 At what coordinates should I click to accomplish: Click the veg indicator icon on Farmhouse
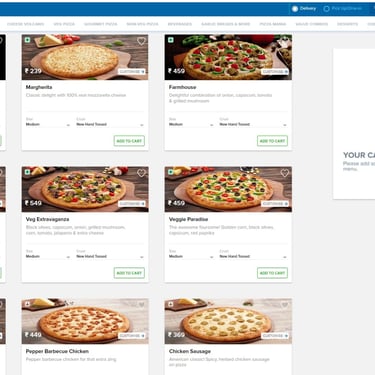pyautogui.click(x=171, y=40)
